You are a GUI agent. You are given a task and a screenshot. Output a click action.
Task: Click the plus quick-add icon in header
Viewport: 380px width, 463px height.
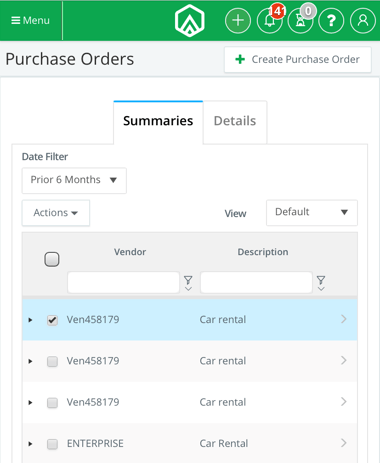click(x=238, y=21)
